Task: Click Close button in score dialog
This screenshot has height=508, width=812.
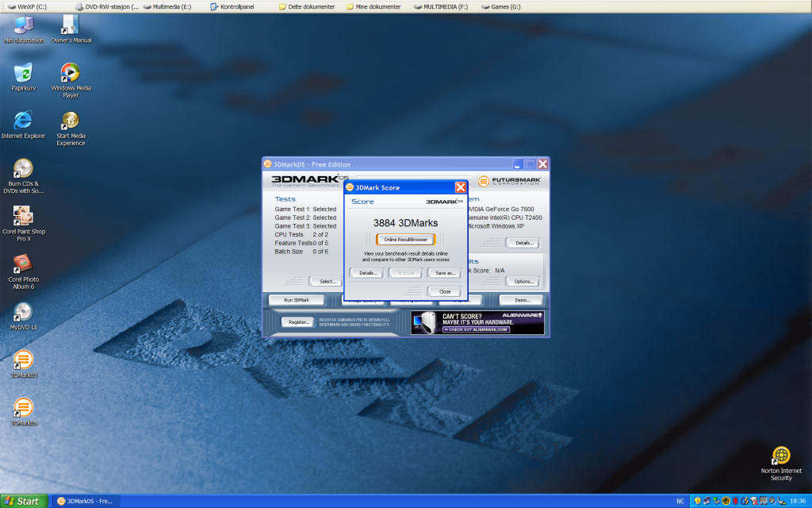Action: tap(444, 292)
